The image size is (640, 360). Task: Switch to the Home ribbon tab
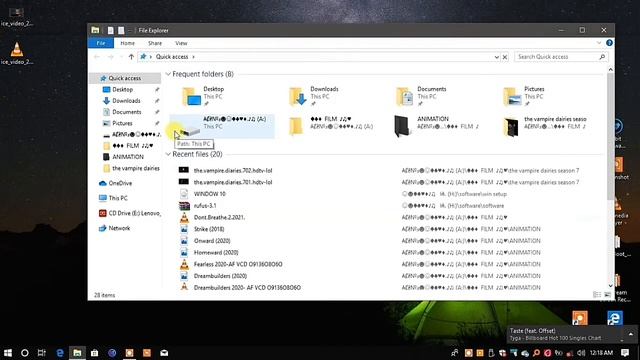(x=127, y=43)
